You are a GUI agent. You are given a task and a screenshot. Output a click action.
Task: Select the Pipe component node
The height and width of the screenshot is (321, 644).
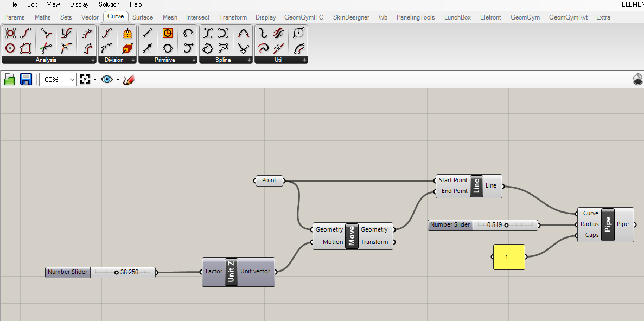(608, 224)
